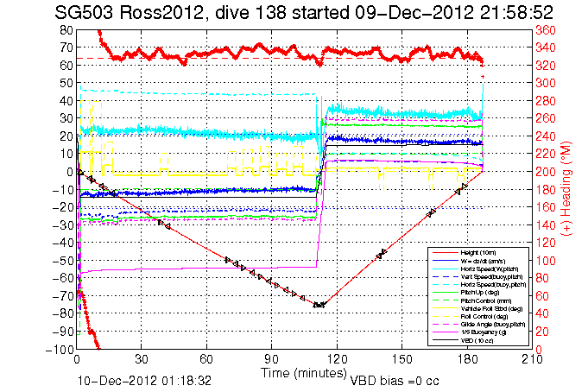Click right heading axis tick label '100'
Screen dimensions: 588x392
[x=545, y=261]
